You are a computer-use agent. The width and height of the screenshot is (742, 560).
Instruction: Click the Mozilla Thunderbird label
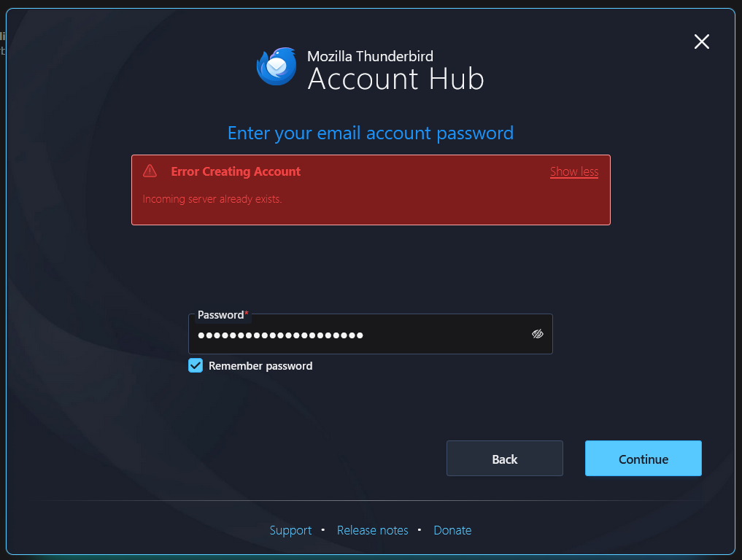pos(370,56)
